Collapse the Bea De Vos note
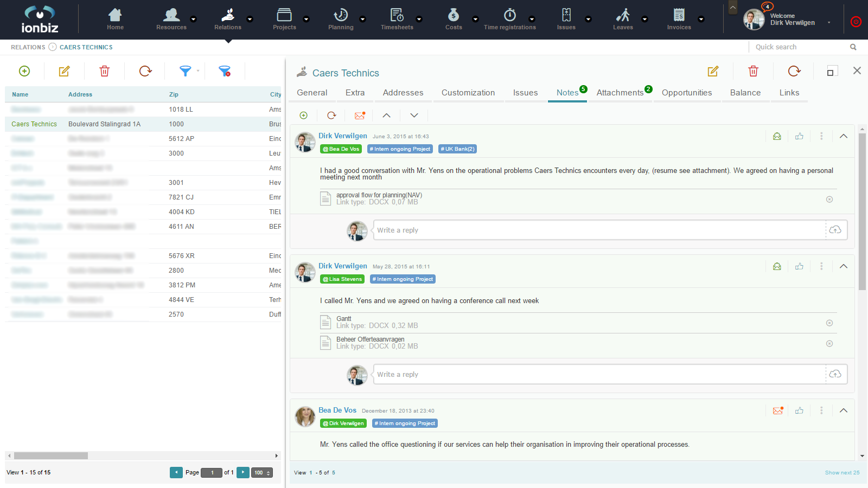The image size is (868, 488). 844,410
